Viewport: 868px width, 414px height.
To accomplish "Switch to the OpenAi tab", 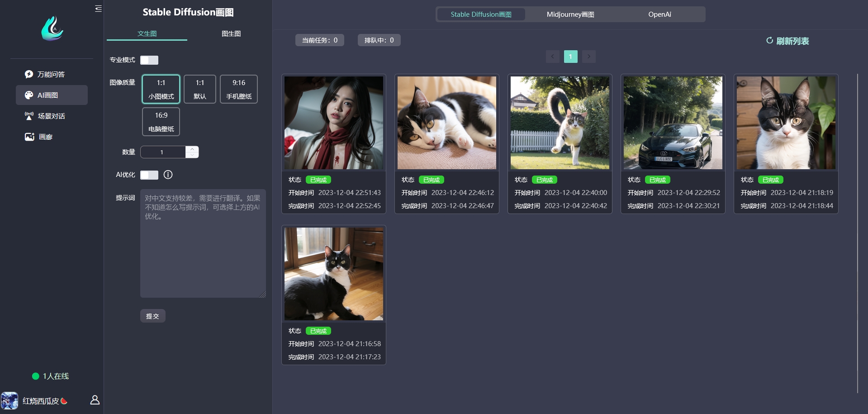I will [659, 14].
